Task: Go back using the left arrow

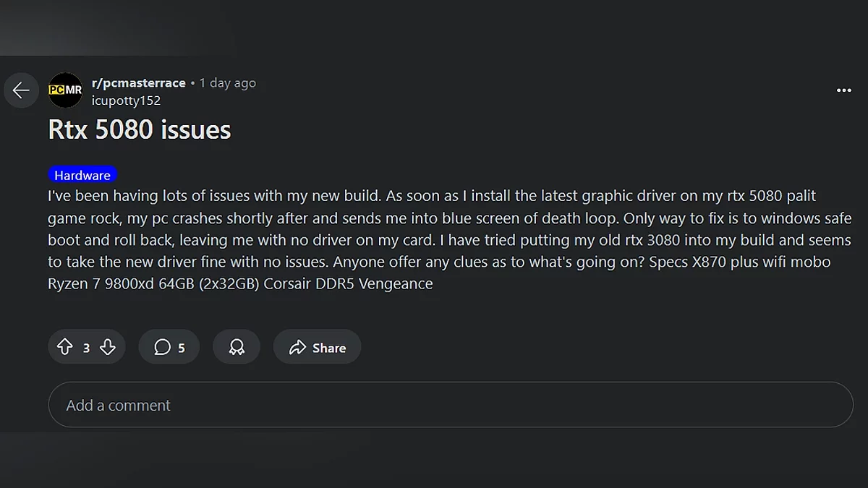Action: click(x=21, y=90)
